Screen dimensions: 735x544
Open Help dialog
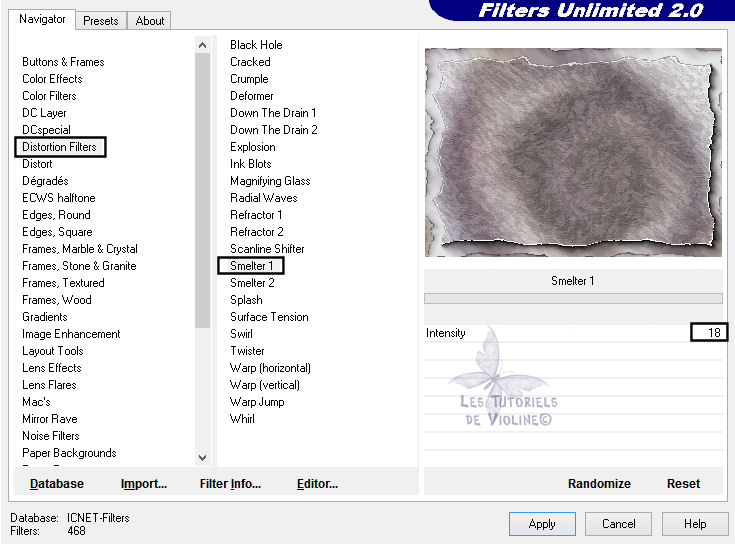[695, 524]
